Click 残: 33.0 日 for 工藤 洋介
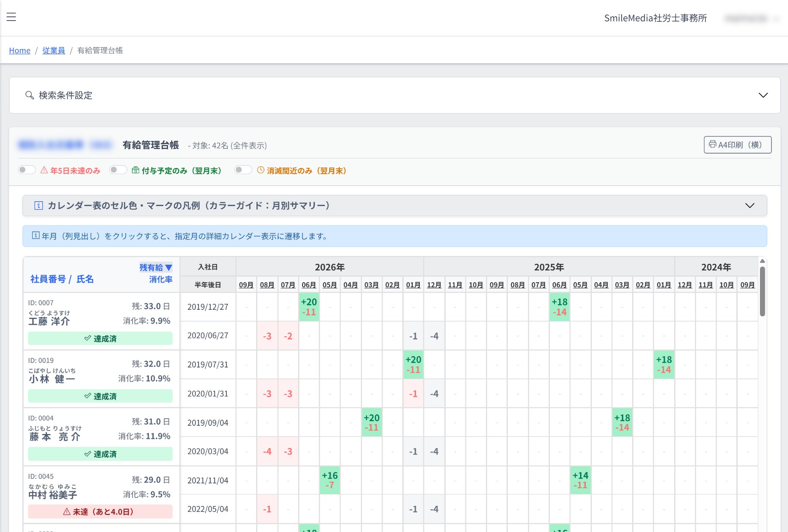Image resolution: width=788 pixels, height=532 pixels. (x=151, y=306)
